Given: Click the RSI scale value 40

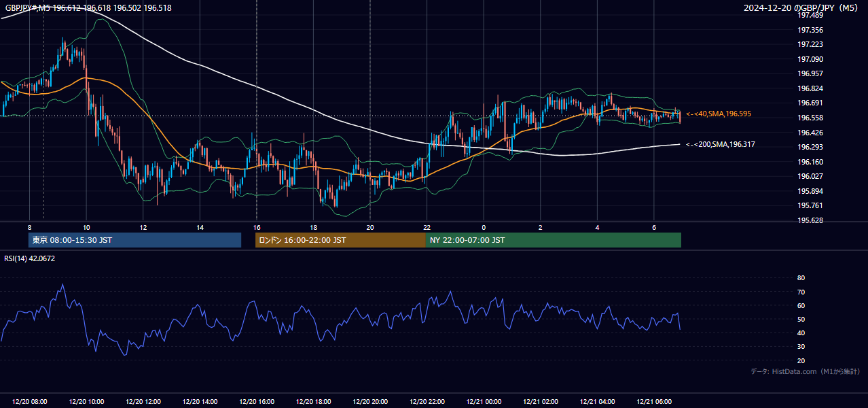Looking at the screenshot, I should tap(801, 333).
